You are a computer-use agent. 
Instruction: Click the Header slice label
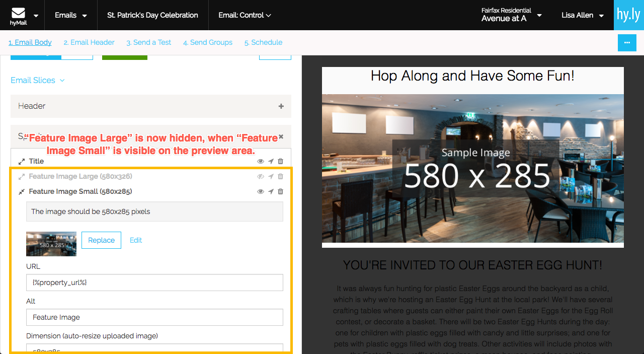click(x=32, y=106)
